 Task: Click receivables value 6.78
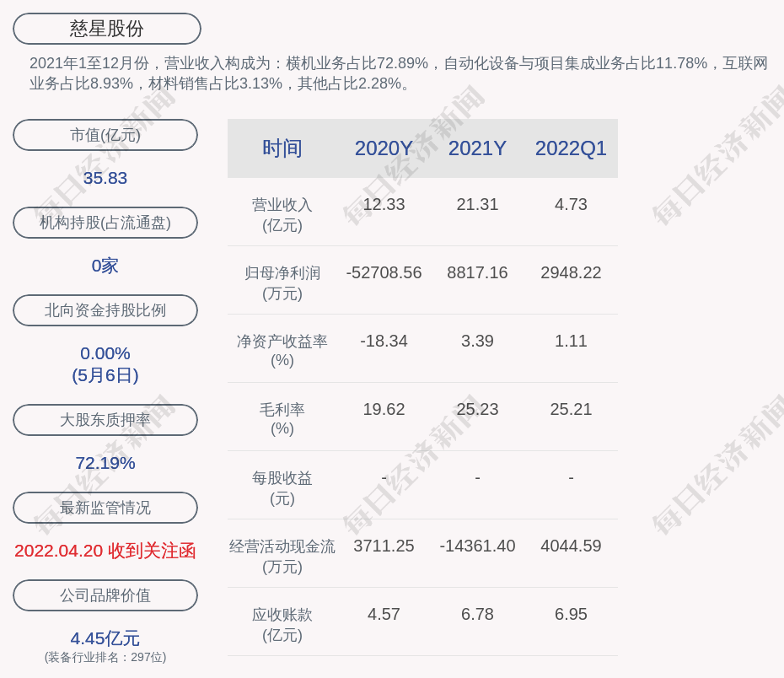pyautogui.click(x=477, y=614)
